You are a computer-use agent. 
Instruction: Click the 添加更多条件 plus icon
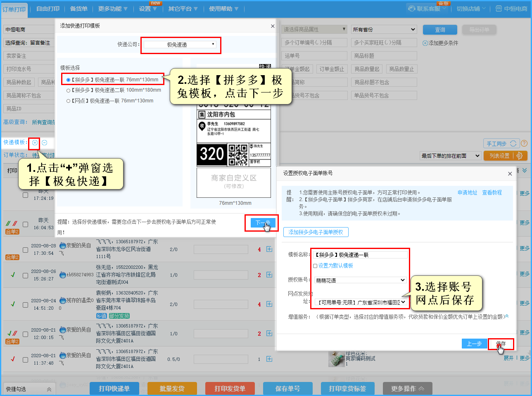[425, 43]
